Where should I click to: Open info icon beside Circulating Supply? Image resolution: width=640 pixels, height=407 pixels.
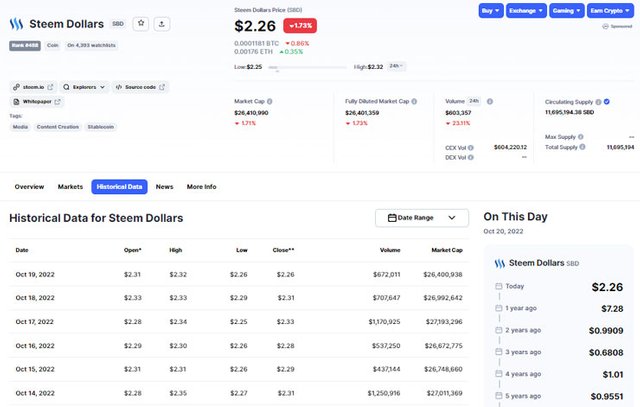point(598,102)
